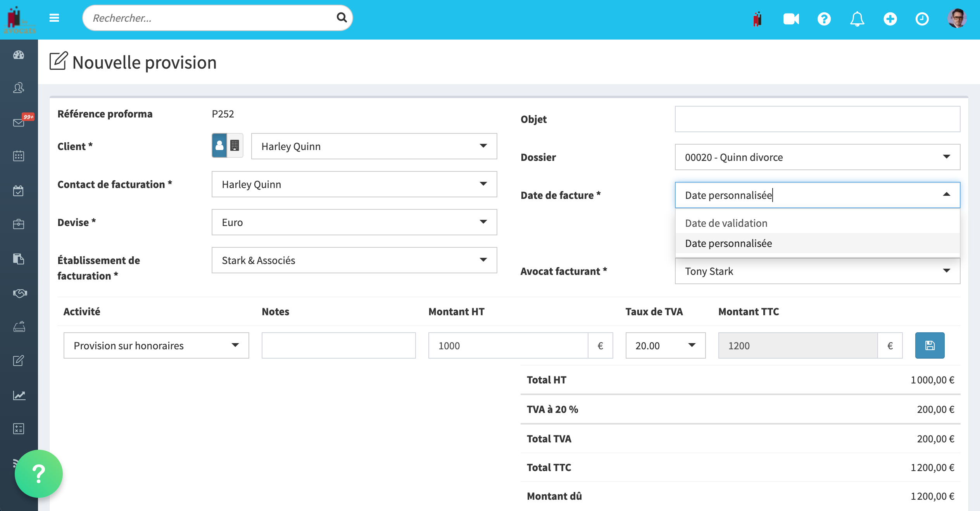This screenshot has height=511, width=980.
Task: Click the Total TVA label
Action: click(x=549, y=438)
